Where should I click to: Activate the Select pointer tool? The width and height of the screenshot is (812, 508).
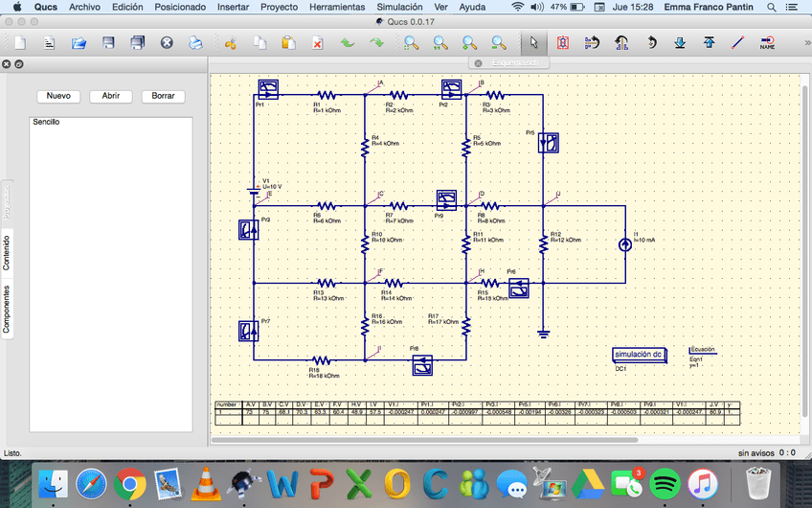(x=534, y=43)
